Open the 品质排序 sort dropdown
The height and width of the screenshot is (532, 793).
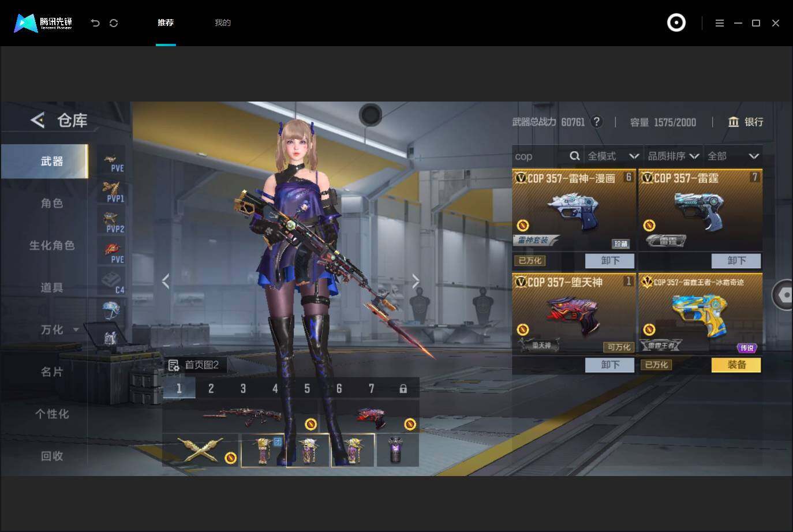[x=673, y=156]
